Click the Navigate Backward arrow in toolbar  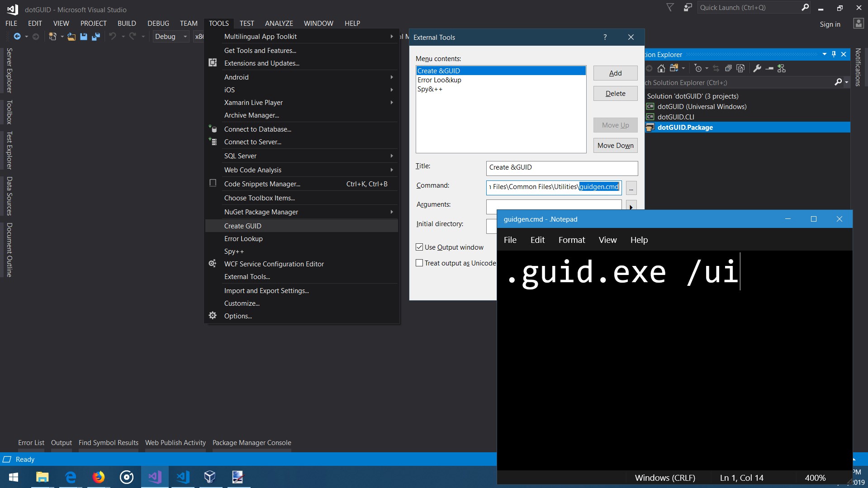click(x=17, y=37)
